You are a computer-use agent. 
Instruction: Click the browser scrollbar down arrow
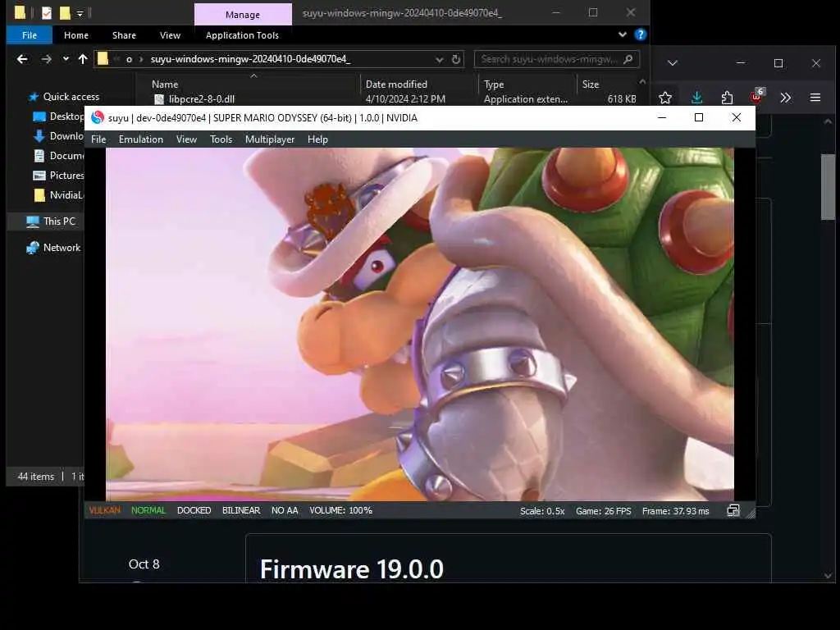click(829, 576)
